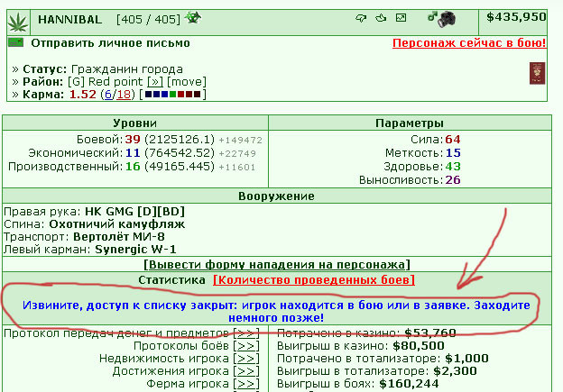The width and height of the screenshot is (563, 392).
Task: Click 'Вертолёт МИ-8' transport item
Action: coord(119,237)
